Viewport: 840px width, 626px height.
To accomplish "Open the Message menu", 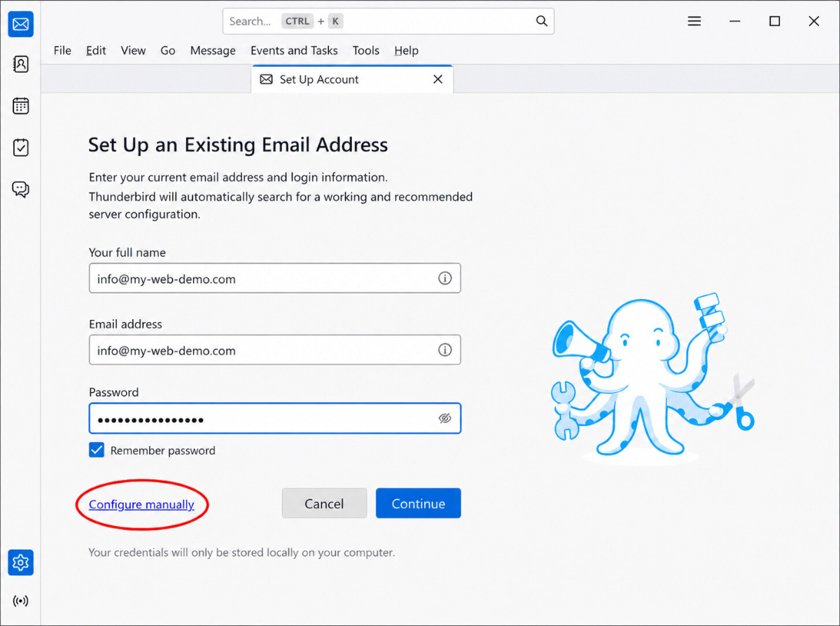I will click(213, 50).
